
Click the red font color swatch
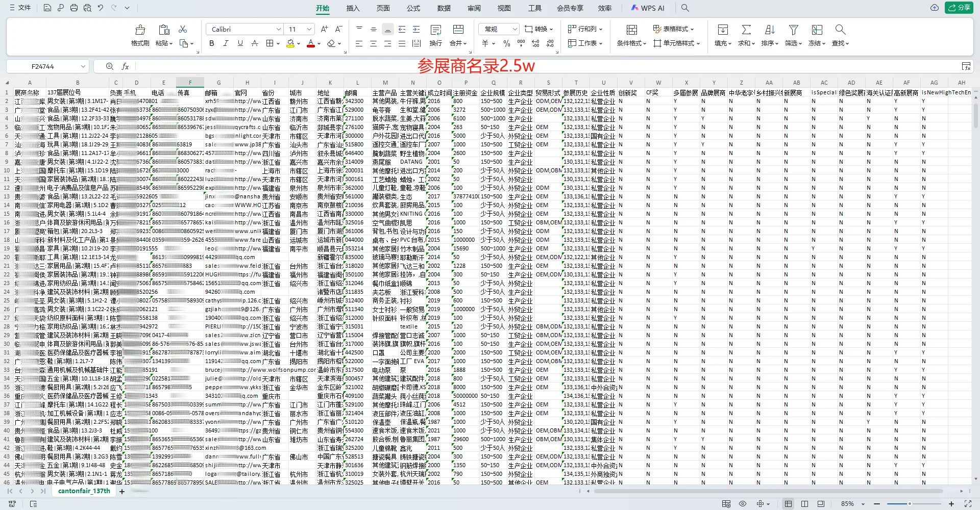coord(311,43)
